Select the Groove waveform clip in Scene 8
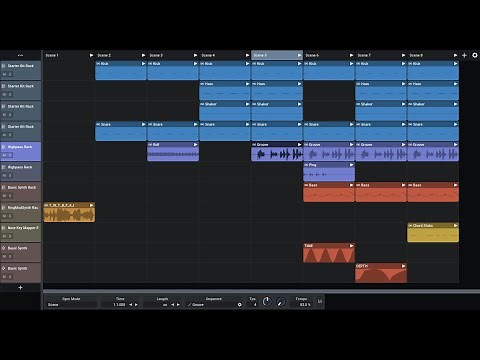Image resolution: width=480 pixels, height=360 pixels. click(433, 154)
